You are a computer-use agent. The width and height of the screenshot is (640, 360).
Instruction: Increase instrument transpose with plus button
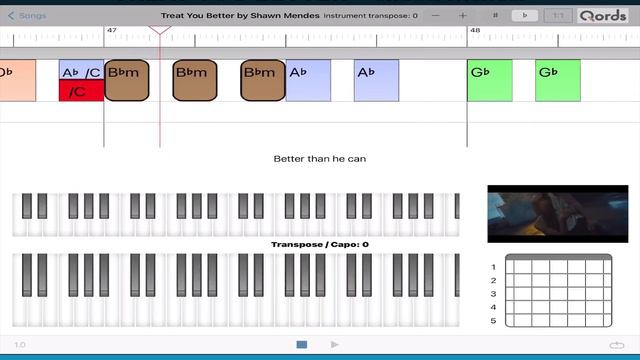tap(462, 16)
